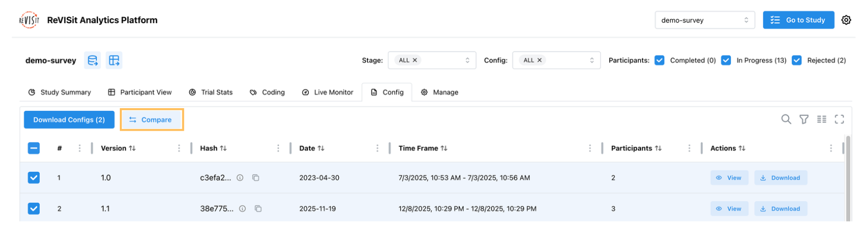Sort by Participants column arrows
The width and height of the screenshot is (868, 226).
pyautogui.click(x=658, y=149)
